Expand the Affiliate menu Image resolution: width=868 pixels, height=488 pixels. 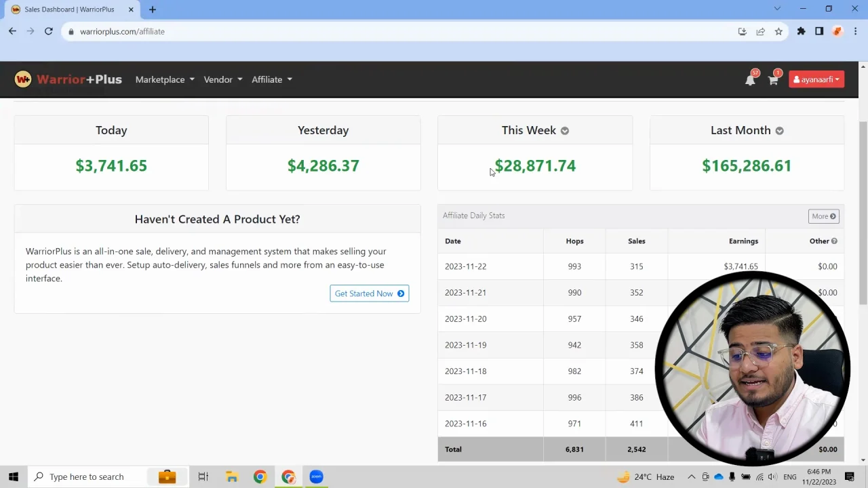[272, 79]
